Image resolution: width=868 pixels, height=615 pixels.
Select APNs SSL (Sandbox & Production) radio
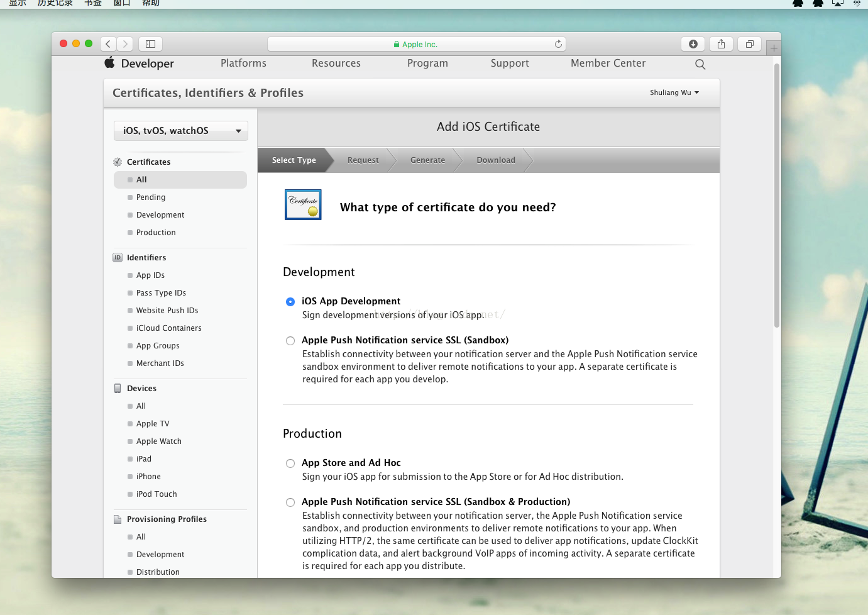tap(290, 502)
